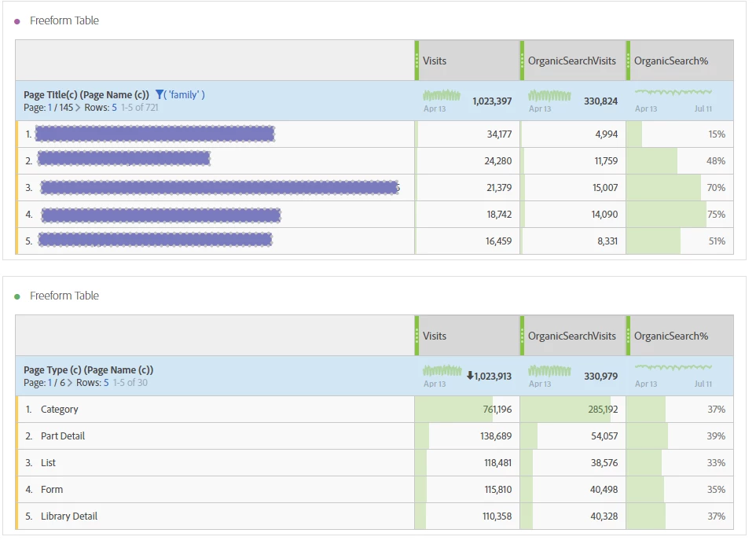Click Page Type (c) (Page Name (c)) dimension header

click(x=88, y=370)
